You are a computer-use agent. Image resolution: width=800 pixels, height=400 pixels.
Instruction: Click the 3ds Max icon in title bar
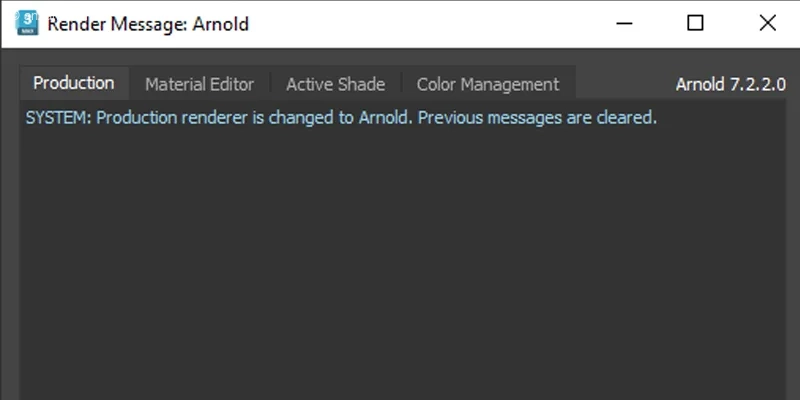coord(27,23)
